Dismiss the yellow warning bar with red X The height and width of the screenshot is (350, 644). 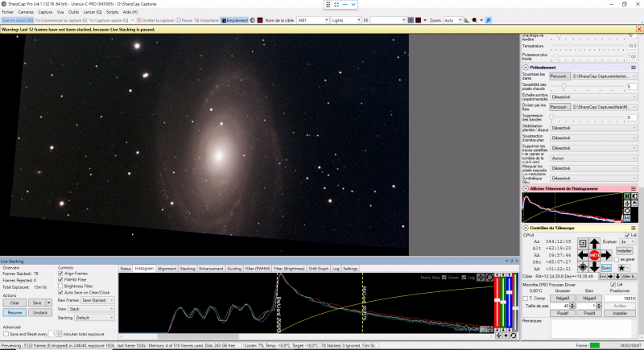[x=639, y=29]
